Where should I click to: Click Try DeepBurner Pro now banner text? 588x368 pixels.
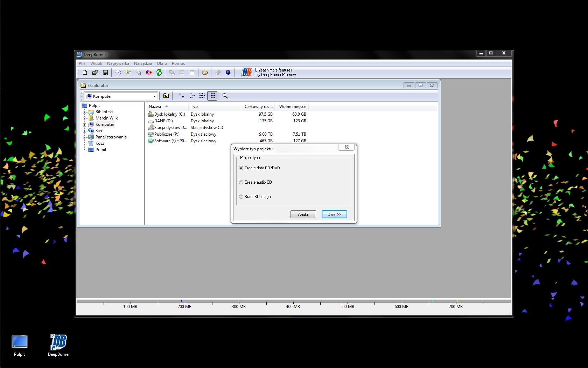pos(275,75)
